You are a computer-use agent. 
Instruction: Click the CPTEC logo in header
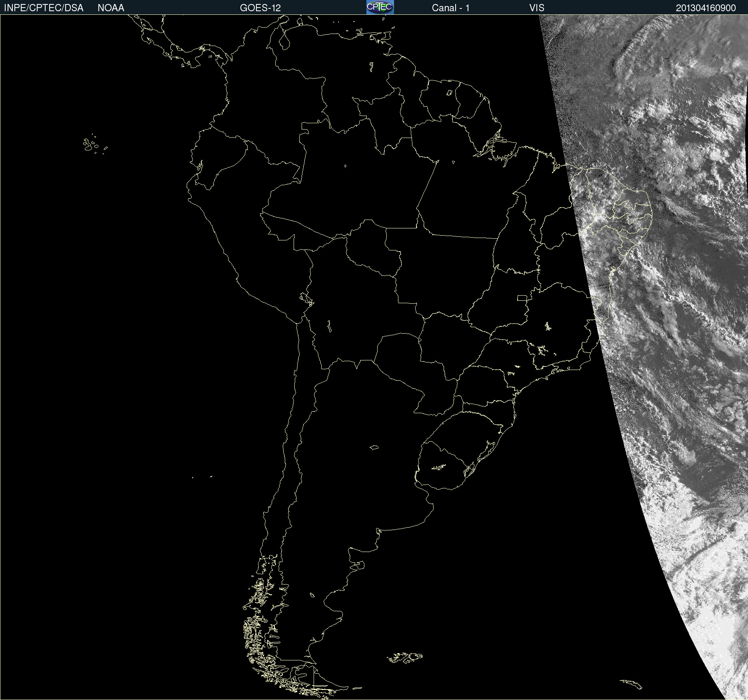(x=380, y=7)
